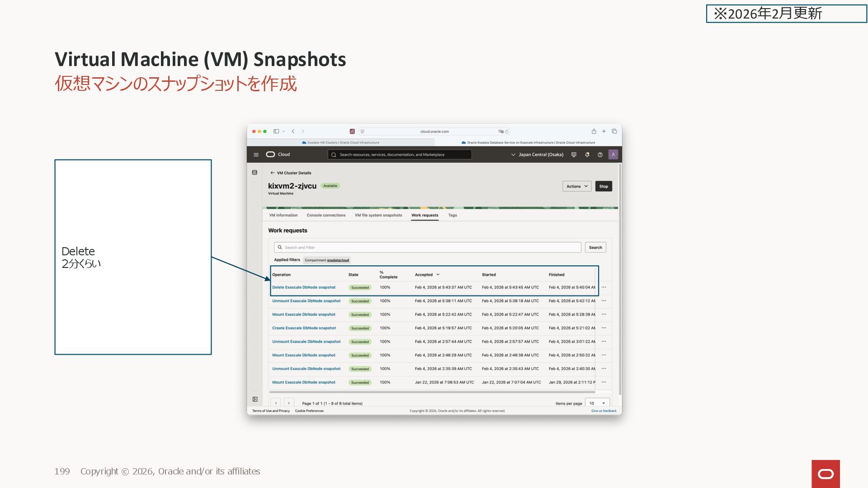Open the user profile avatar
Screen dimensions: 868x488
613,155
